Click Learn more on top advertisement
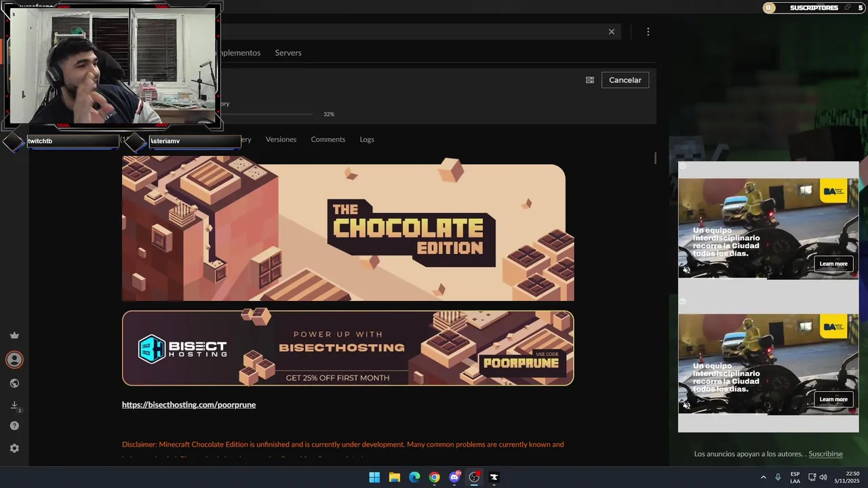Image resolution: width=868 pixels, height=488 pixels. pyautogui.click(x=833, y=264)
